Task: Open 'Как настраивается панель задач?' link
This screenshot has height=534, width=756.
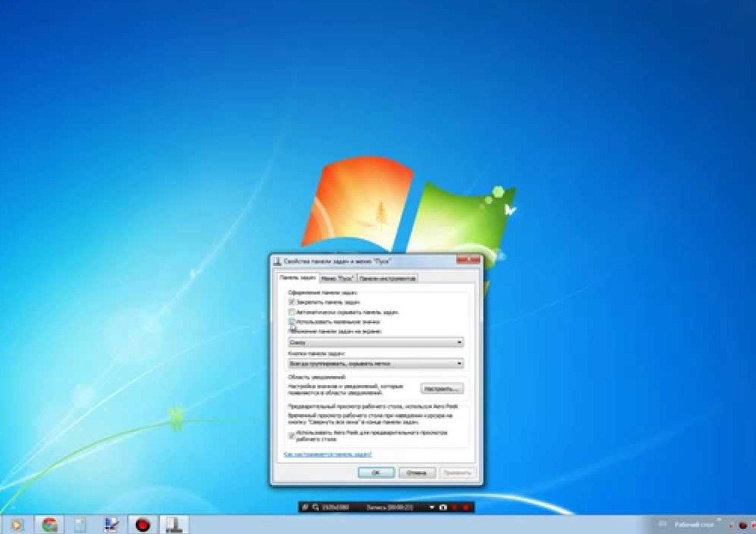Action: pyautogui.click(x=328, y=455)
